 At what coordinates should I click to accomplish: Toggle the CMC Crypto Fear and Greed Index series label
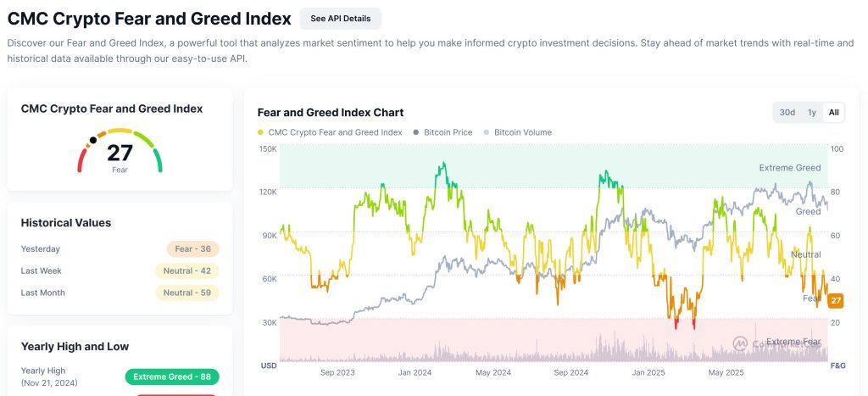coord(335,132)
